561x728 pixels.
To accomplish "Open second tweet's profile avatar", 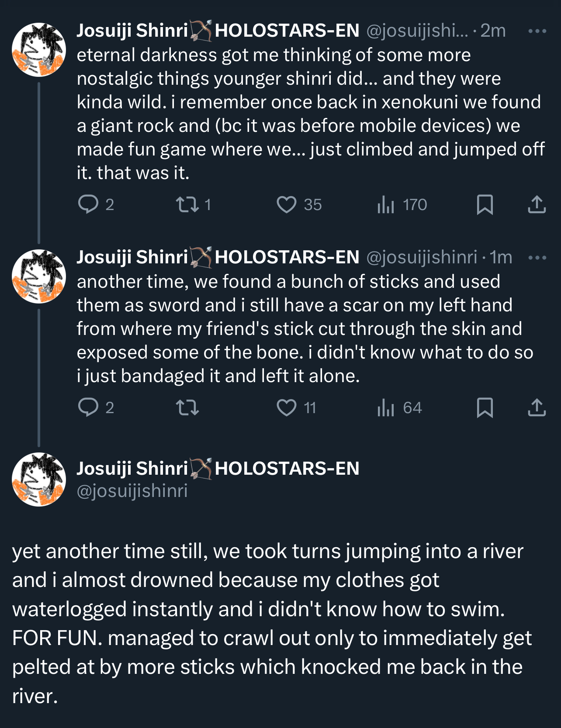I will pos(39,276).
